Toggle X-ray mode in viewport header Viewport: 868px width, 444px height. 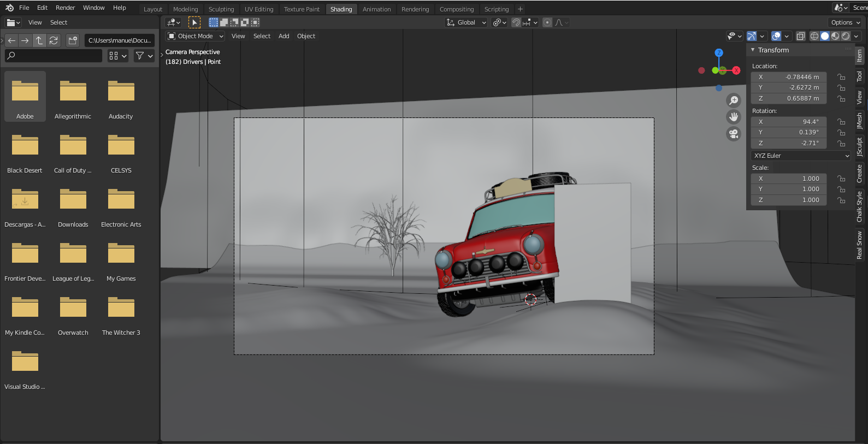point(800,36)
